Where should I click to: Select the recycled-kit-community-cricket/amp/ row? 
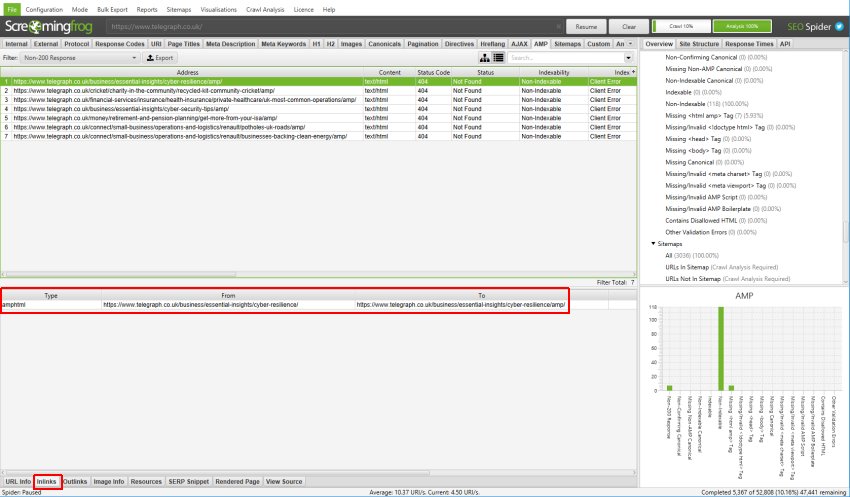[318, 91]
